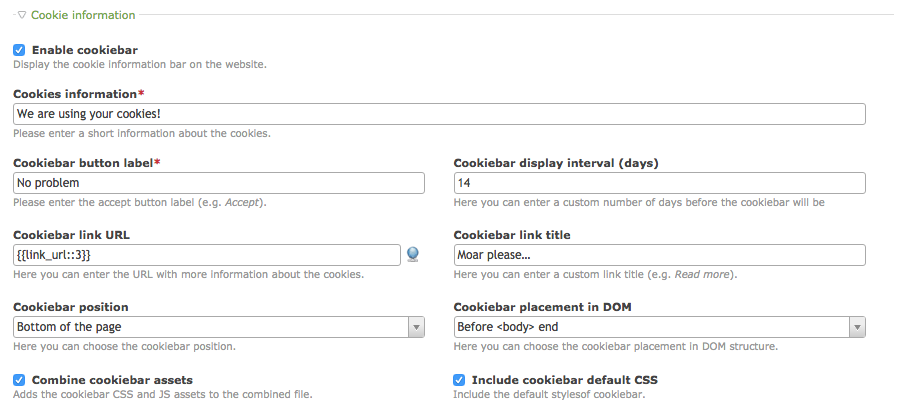Expand the Cookiebar placement in DOM dropdown
This screenshot has height=416, width=905.
659,327
